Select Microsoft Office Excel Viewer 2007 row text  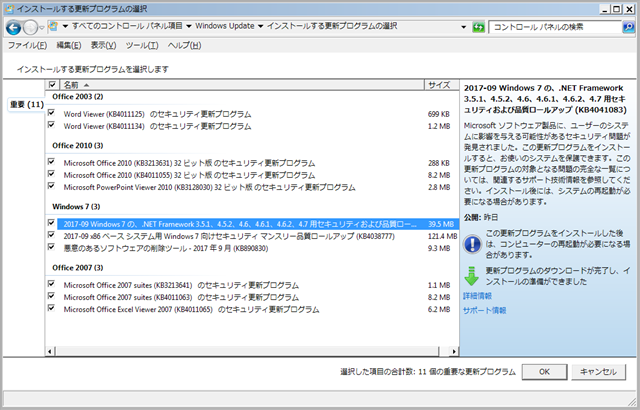pos(191,310)
